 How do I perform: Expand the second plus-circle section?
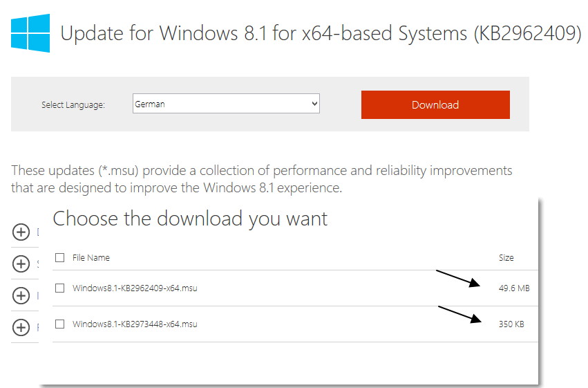(21, 264)
